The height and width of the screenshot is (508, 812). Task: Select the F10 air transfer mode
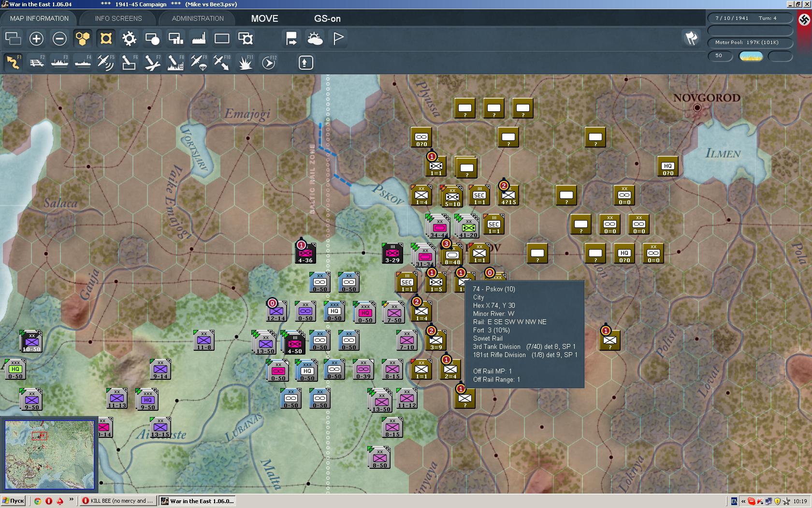pos(222,62)
